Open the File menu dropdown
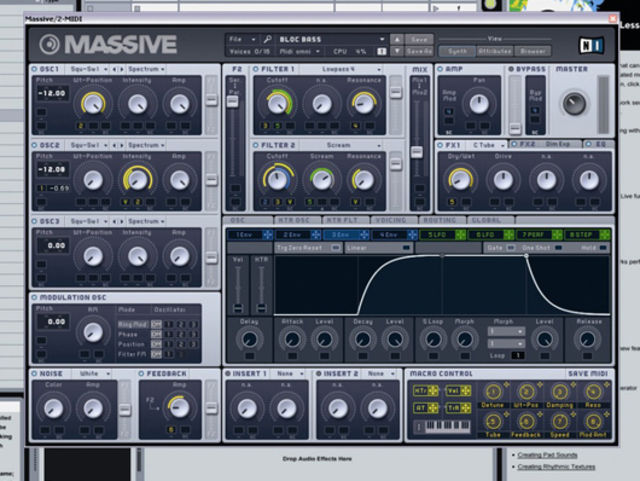 click(x=242, y=39)
